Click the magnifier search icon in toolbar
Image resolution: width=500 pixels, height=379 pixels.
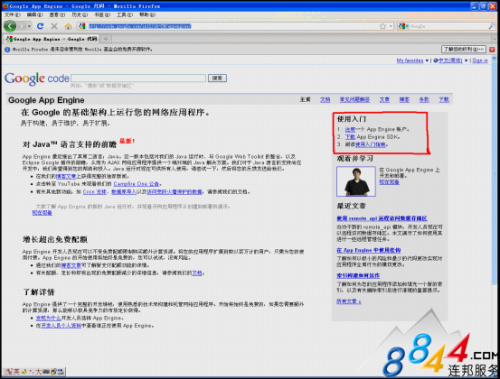[x=491, y=26]
